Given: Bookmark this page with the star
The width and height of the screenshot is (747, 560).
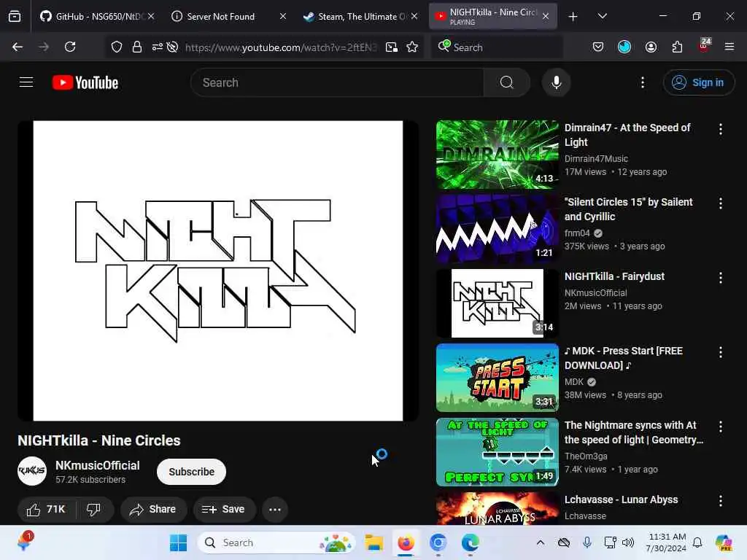Looking at the screenshot, I should pyautogui.click(x=412, y=47).
